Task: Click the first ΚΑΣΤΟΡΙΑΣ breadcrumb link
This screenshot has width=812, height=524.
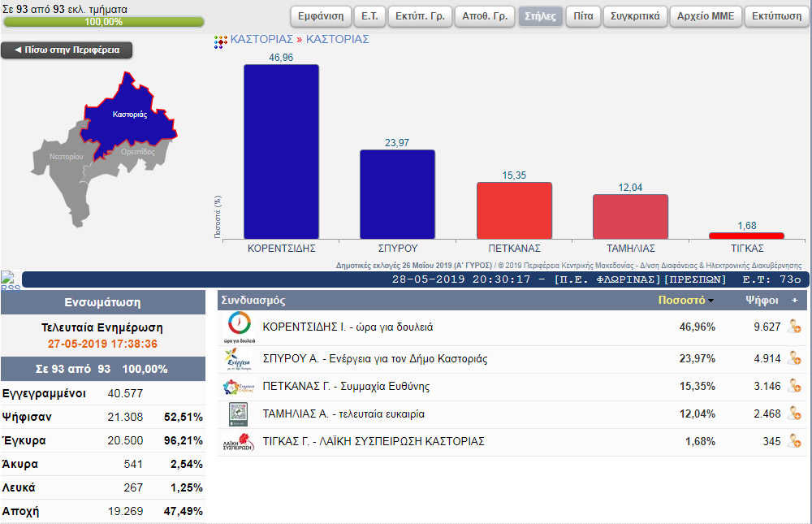Action: [261, 39]
